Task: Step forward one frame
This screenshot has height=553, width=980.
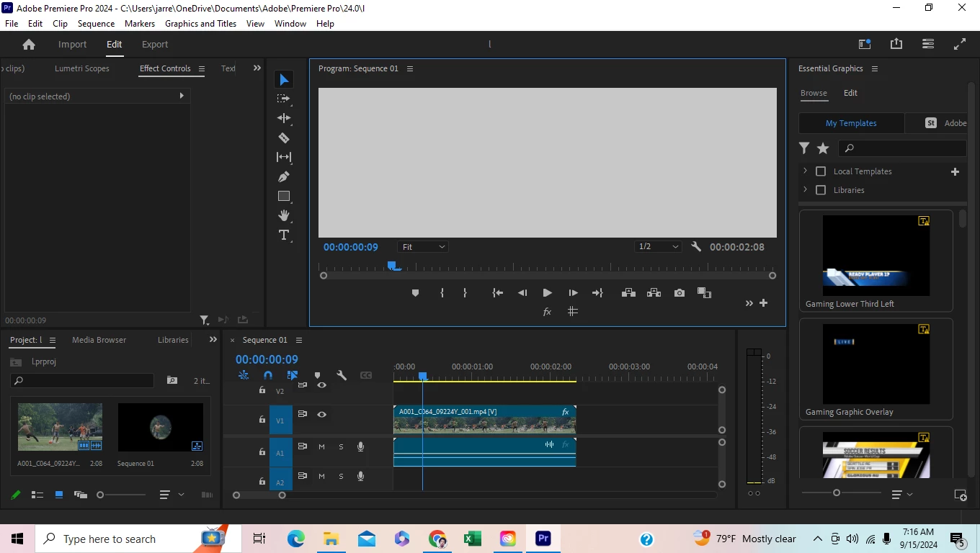Action: [573, 293]
